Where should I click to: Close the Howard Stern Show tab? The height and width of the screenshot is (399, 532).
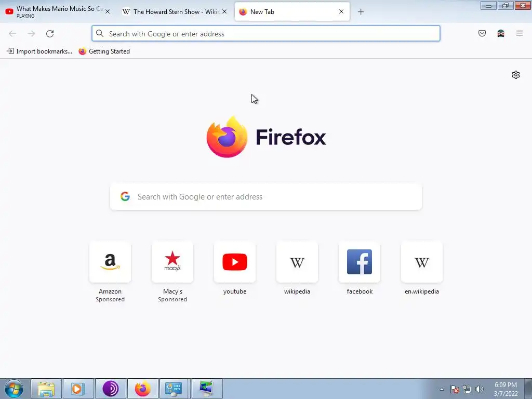224,11
